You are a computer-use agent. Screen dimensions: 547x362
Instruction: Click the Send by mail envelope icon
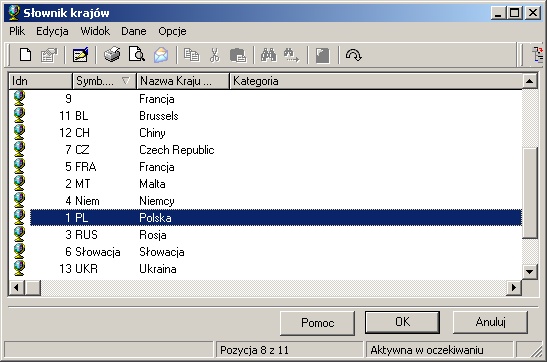(x=161, y=55)
